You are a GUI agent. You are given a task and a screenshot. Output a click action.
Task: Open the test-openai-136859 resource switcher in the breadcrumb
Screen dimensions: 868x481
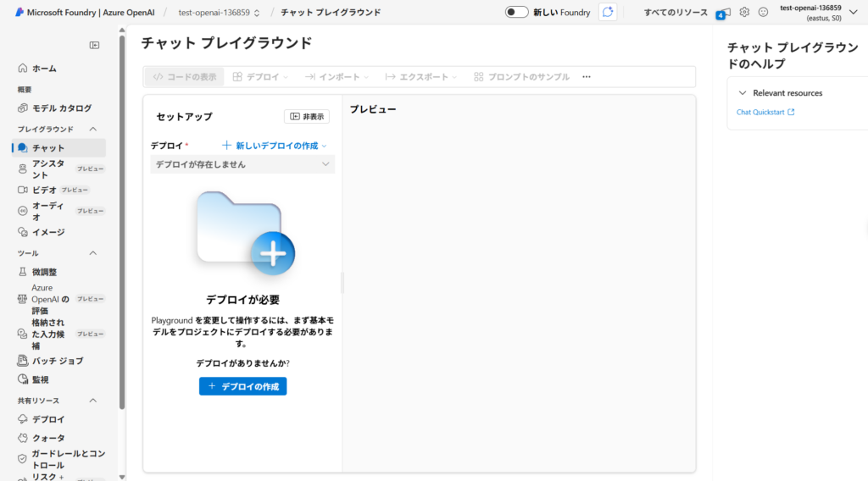click(219, 12)
